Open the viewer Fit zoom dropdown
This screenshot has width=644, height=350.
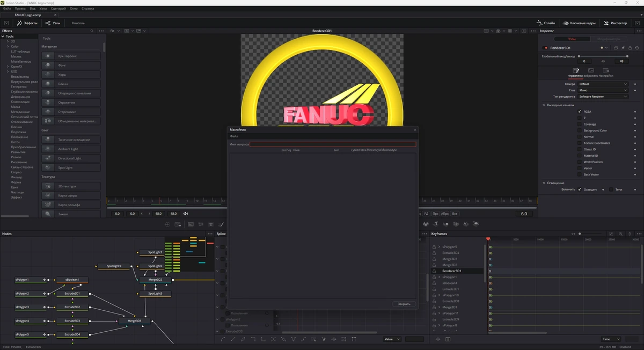(x=115, y=31)
